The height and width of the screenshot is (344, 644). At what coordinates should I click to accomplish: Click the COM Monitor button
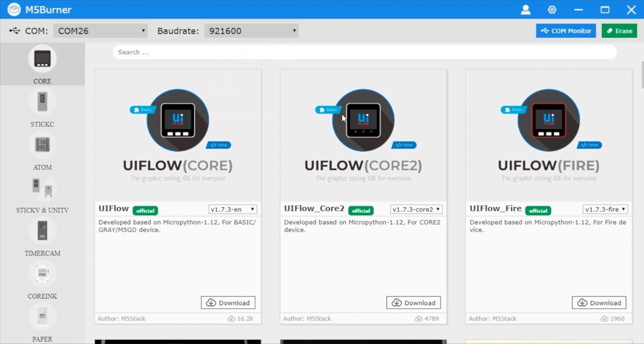click(x=566, y=31)
